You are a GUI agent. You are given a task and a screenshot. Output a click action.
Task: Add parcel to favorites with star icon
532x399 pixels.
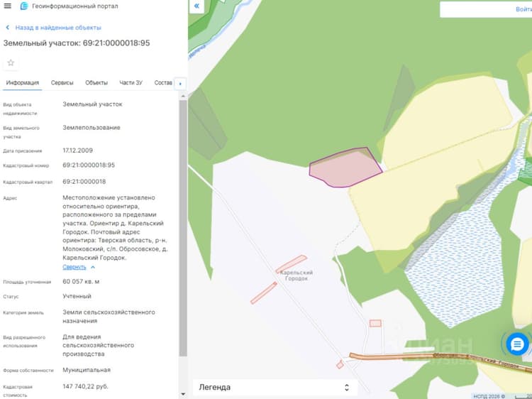point(11,62)
